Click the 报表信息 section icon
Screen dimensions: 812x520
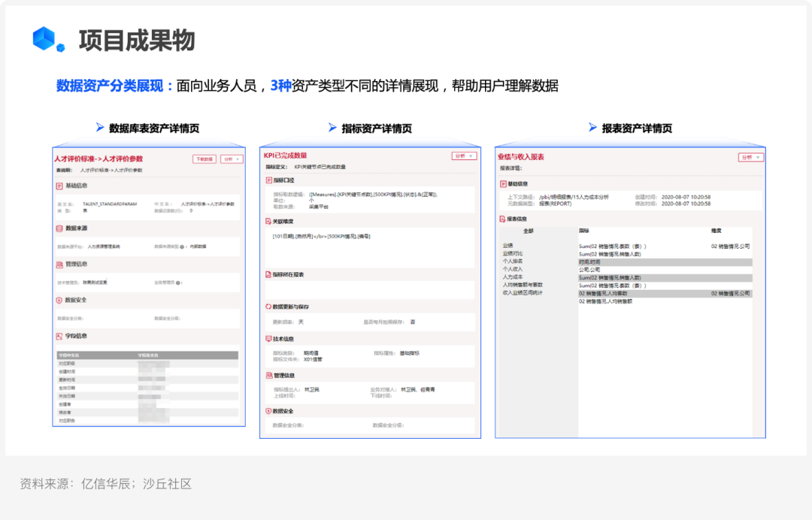[503, 219]
